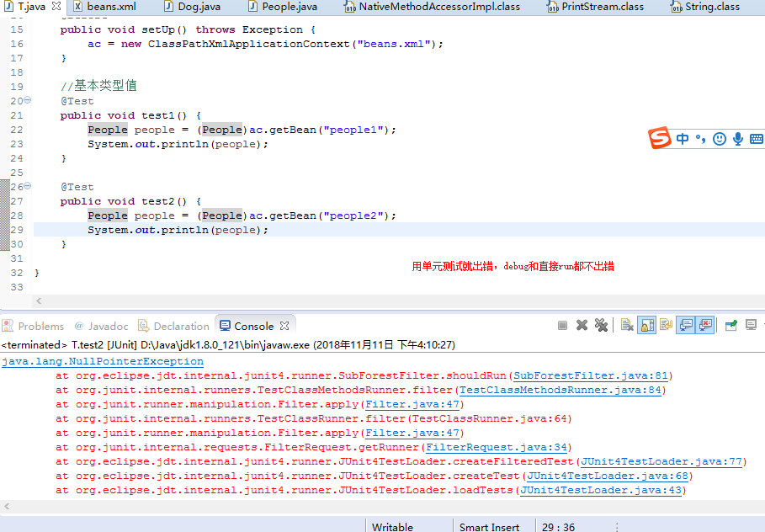Open the Sogou emoji smiley icon
765x532 pixels.
[720, 139]
